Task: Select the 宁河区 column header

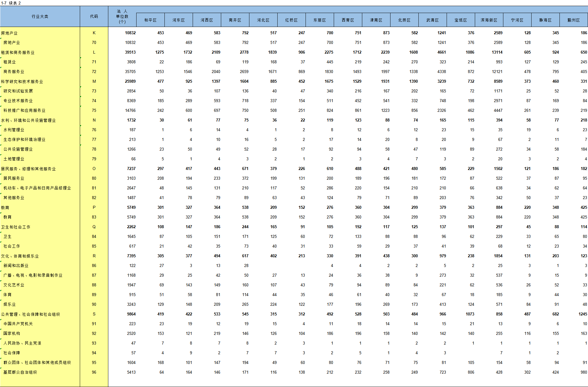Action: click(517, 20)
